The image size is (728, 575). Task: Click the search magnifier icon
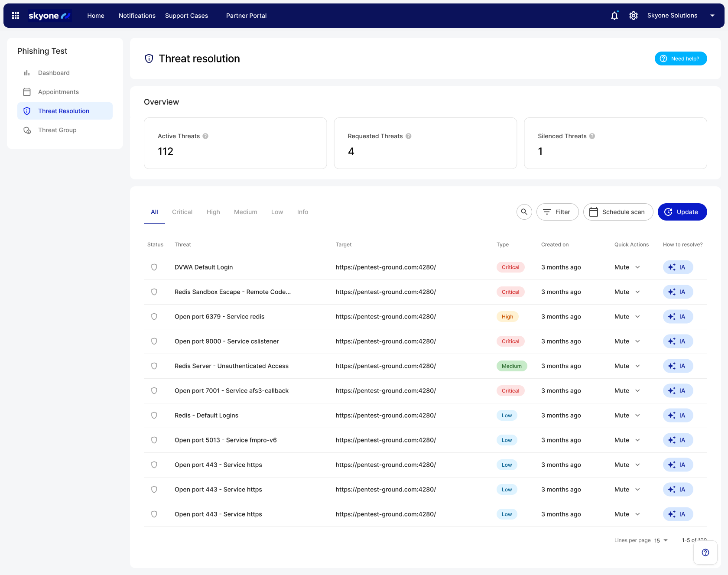[x=524, y=212]
